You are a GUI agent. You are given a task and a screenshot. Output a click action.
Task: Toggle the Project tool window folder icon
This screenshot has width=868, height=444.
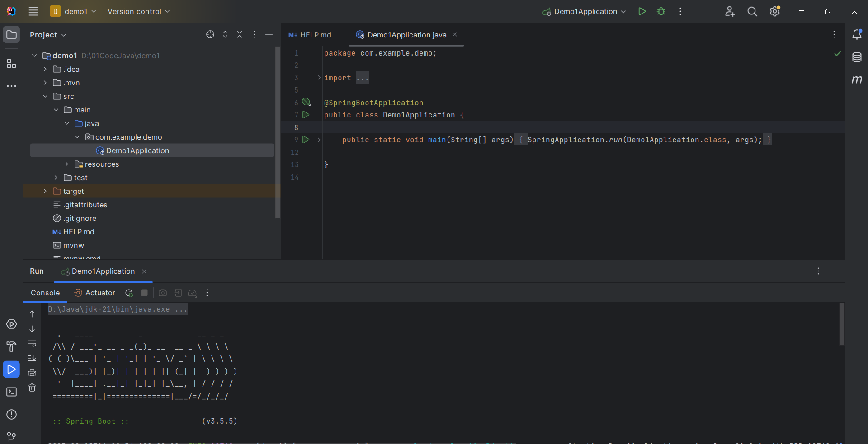tap(11, 34)
